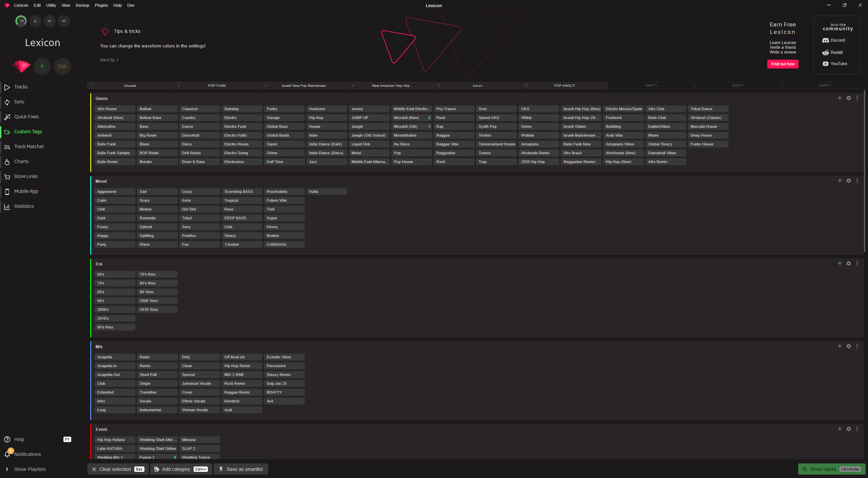
Task: Expand Show Playlists panel
Action: coord(30,469)
